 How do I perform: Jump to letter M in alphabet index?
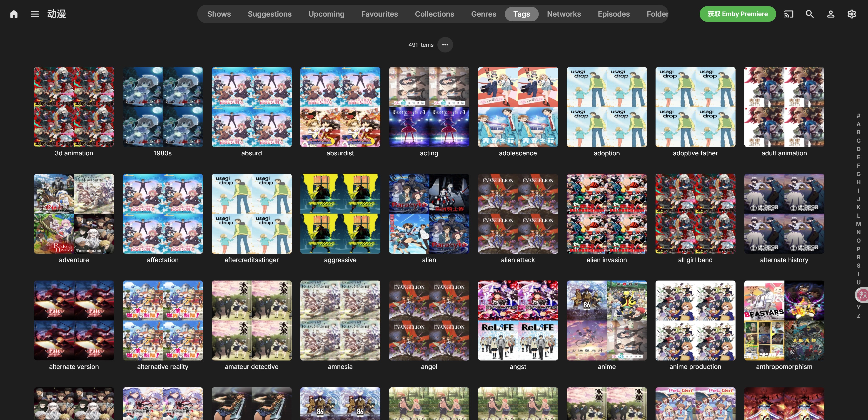coord(858,224)
